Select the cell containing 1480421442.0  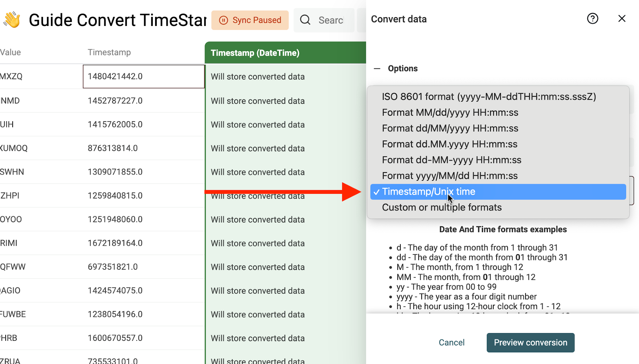click(x=143, y=76)
